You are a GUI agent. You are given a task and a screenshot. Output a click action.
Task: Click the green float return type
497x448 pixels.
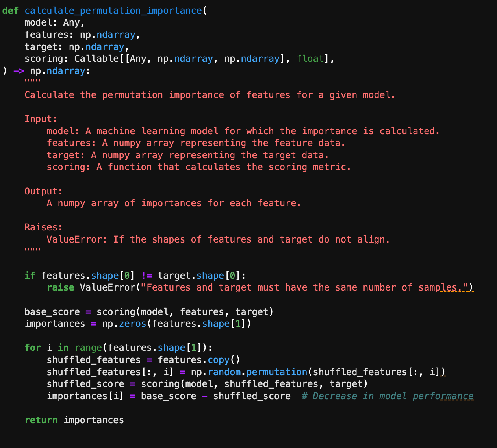[x=310, y=59]
